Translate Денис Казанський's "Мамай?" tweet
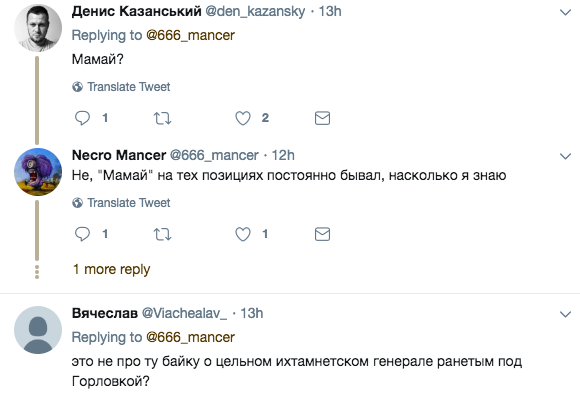The width and height of the screenshot is (580, 399). 129,87
